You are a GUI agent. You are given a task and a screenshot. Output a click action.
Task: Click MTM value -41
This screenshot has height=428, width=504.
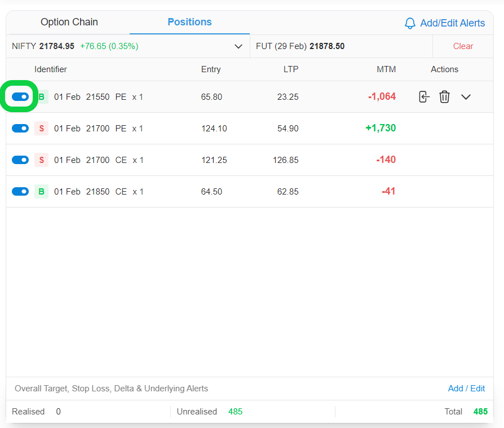point(388,191)
